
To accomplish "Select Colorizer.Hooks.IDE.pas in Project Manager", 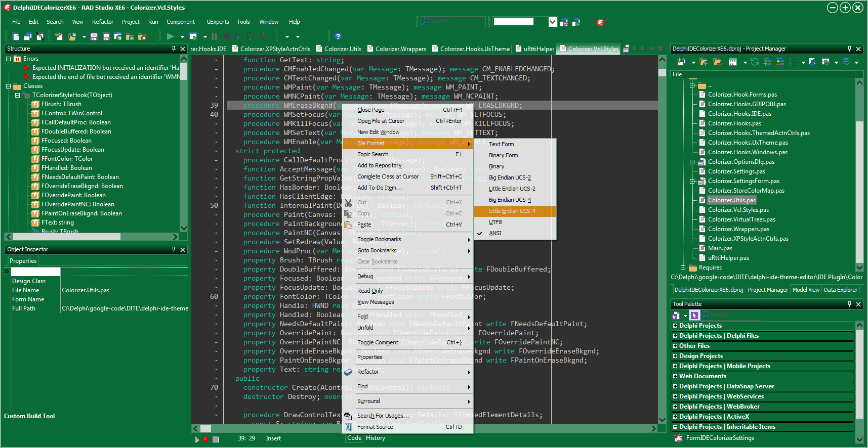I will [739, 114].
